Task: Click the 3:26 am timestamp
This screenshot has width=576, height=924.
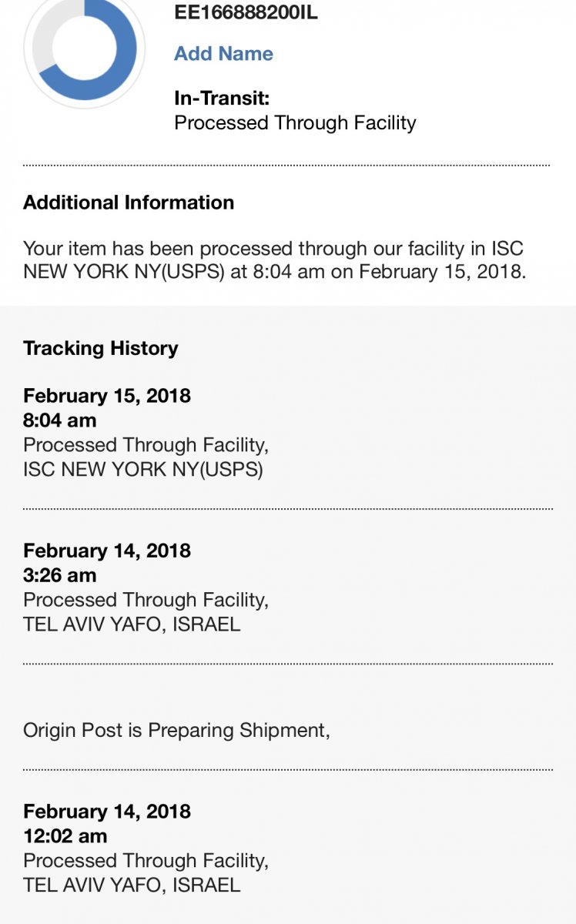Action: pyautogui.click(x=60, y=575)
